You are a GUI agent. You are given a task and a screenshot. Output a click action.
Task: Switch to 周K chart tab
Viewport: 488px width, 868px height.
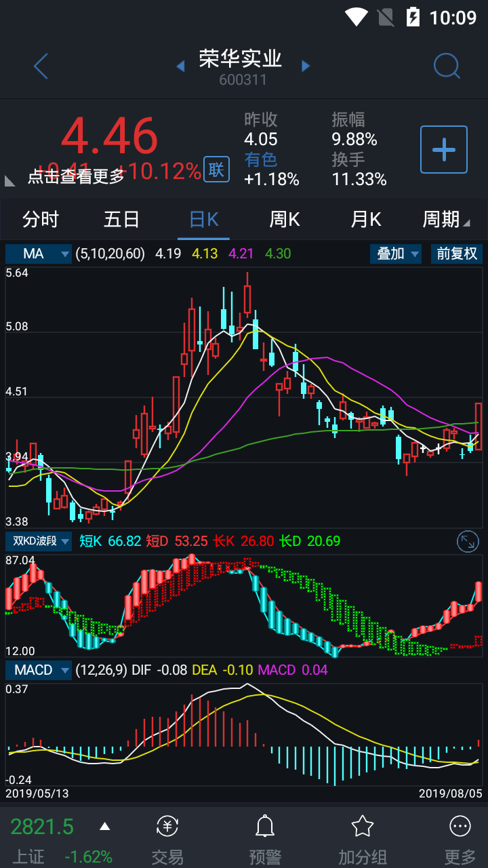click(x=285, y=219)
